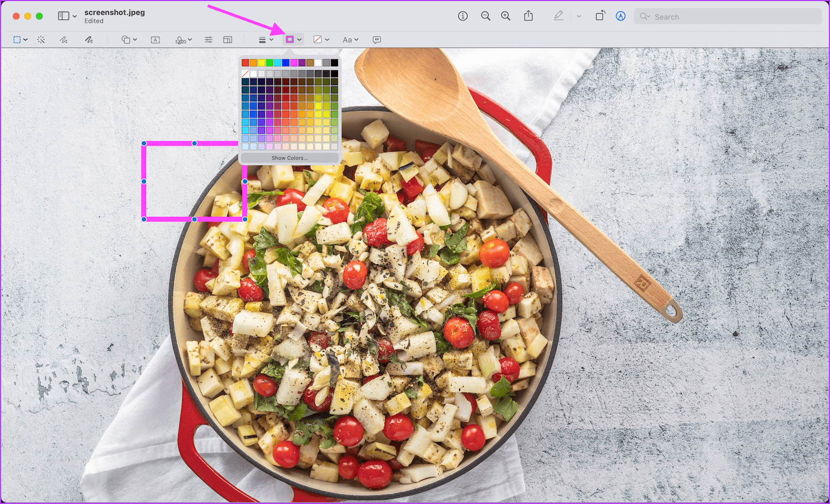Pick the Sketch tool

pos(64,40)
